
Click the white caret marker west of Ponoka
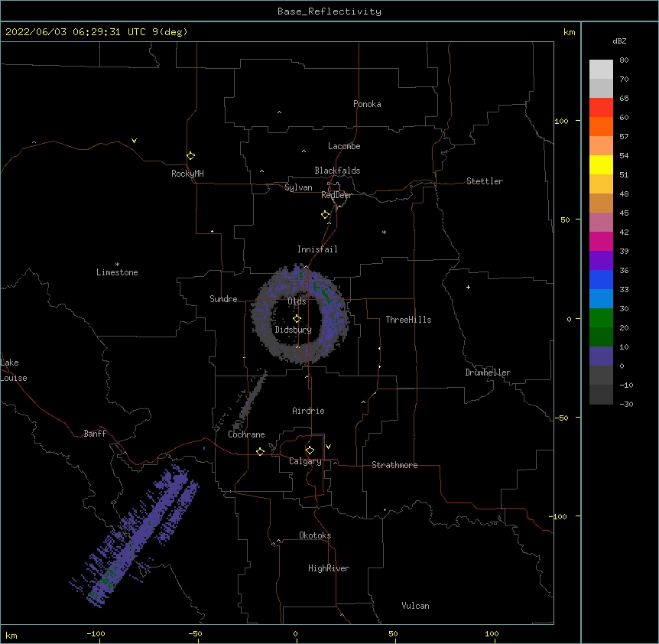tap(279, 112)
